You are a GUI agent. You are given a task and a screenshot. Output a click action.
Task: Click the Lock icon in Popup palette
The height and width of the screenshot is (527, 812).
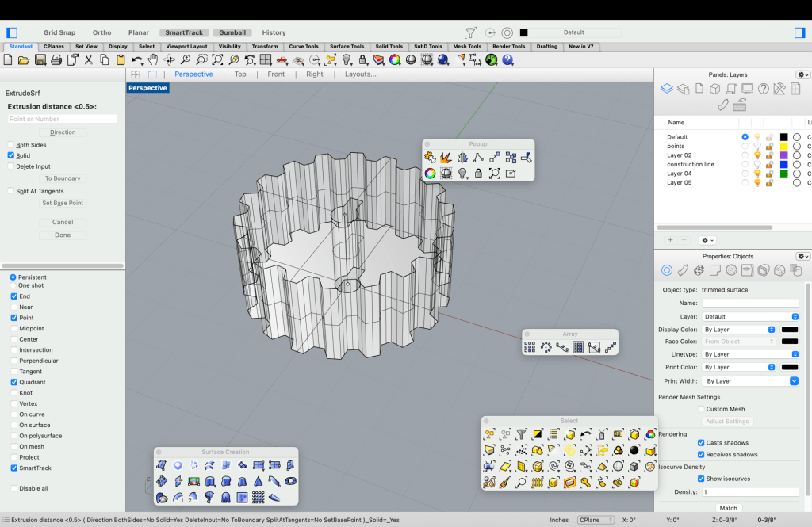tap(478, 173)
